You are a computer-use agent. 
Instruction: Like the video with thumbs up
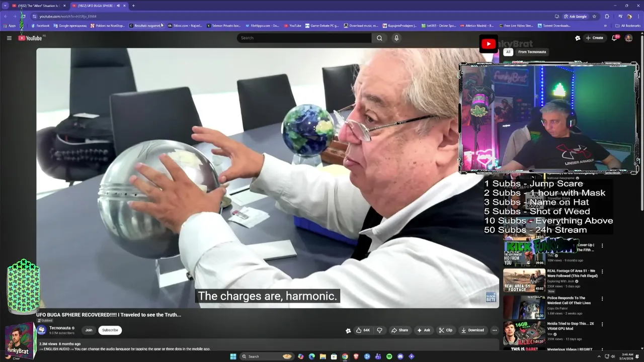(363, 330)
